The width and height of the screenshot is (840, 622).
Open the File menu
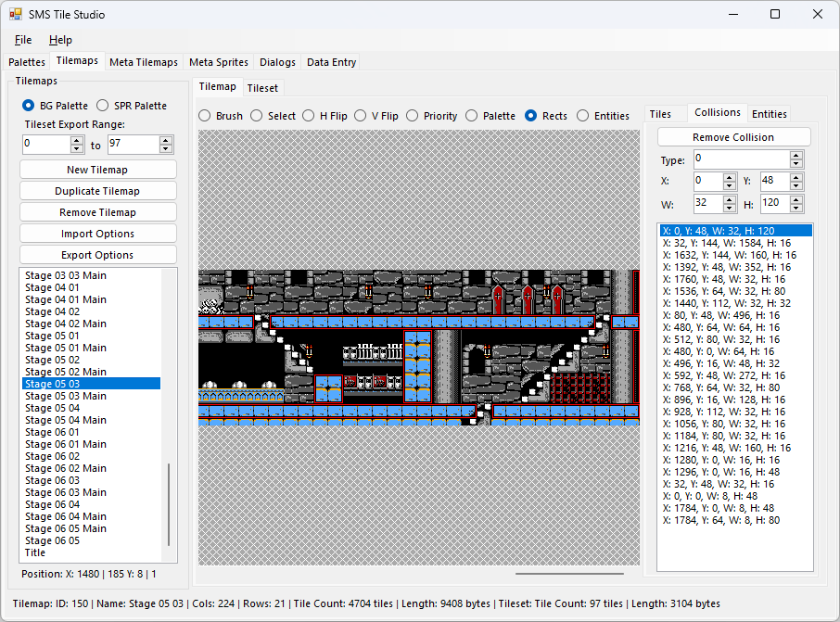tap(23, 40)
